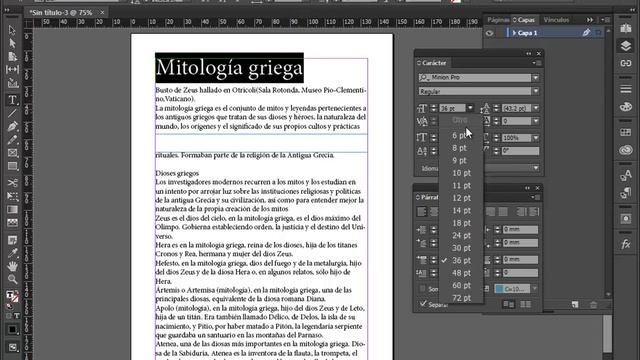
Task: Open the leading 43.2 pt dropdown
Action: tap(536, 108)
